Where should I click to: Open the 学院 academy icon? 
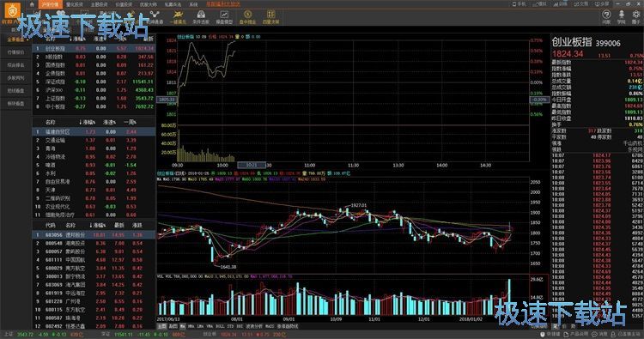pos(621,17)
